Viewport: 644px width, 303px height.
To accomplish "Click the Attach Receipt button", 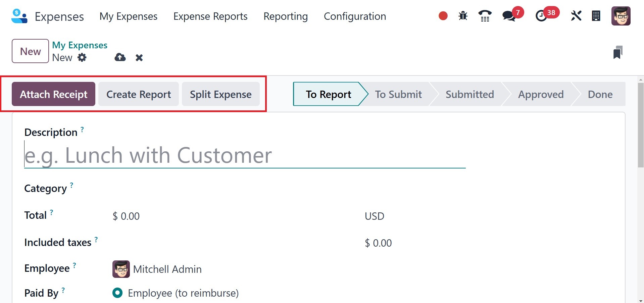I will (54, 94).
